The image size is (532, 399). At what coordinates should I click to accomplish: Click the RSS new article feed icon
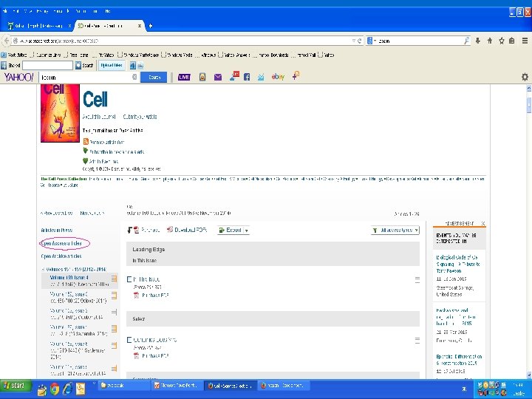[86, 141]
